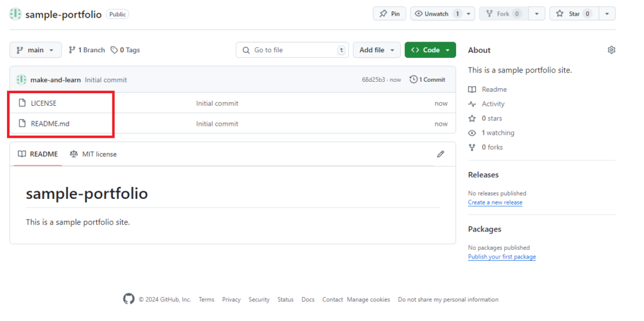Click the repository avatar icon next to sample-portfolio

tap(16, 14)
